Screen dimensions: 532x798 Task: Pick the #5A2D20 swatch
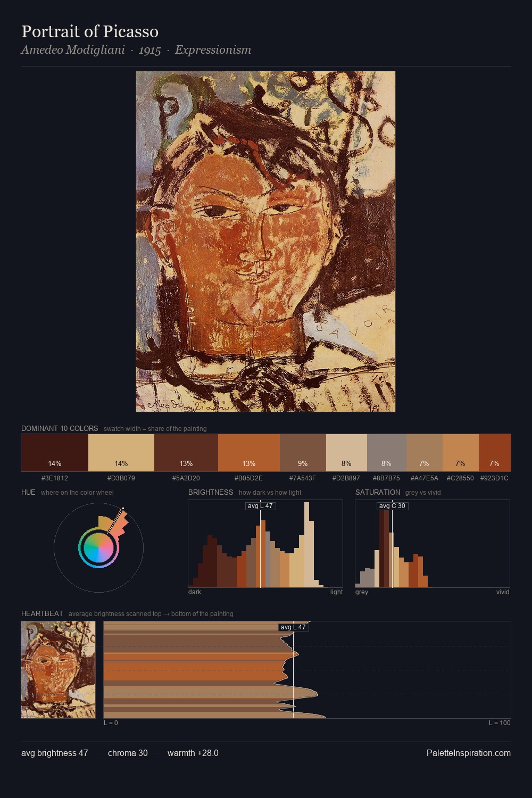click(186, 453)
